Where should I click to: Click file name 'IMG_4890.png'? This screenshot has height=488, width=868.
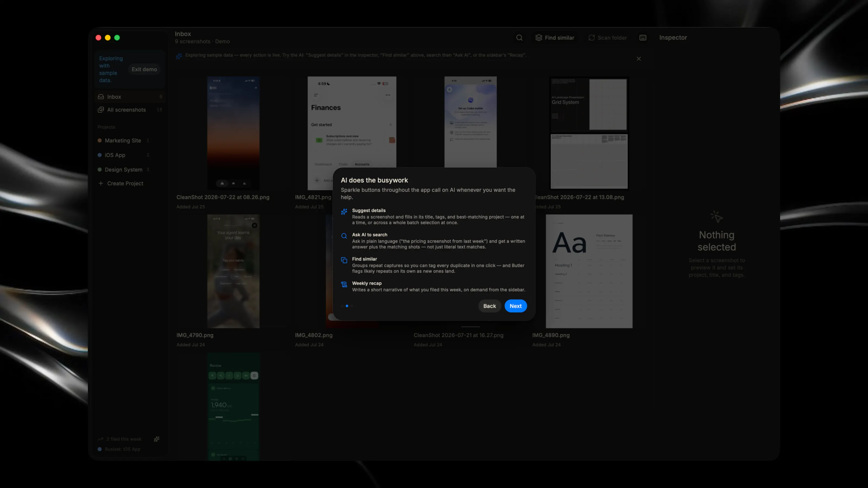[551, 335]
